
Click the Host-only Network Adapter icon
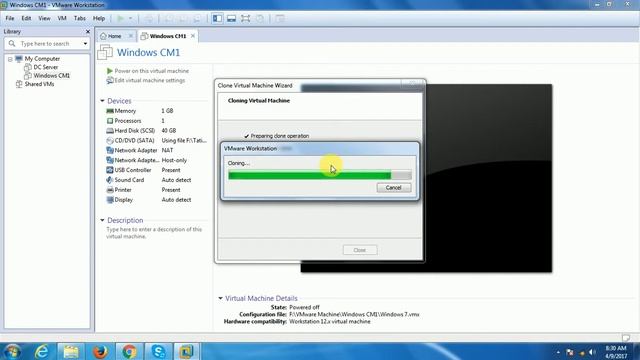click(x=110, y=160)
